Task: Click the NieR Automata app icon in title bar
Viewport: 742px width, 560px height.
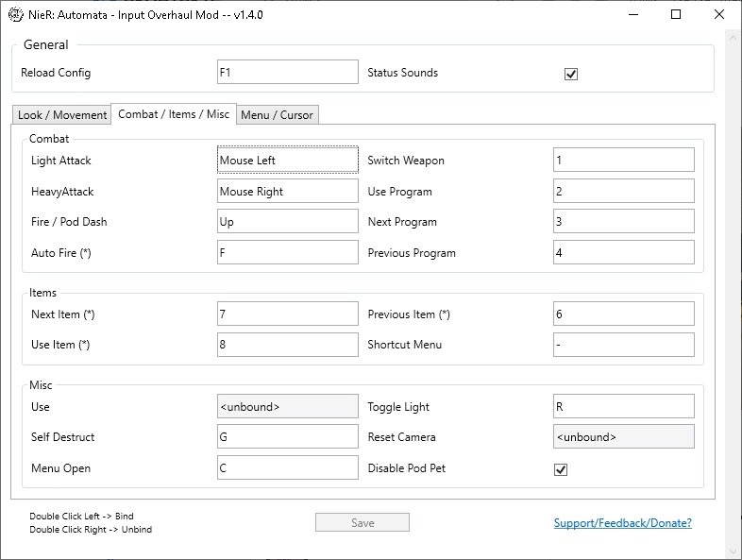Action: [x=16, y=15]
